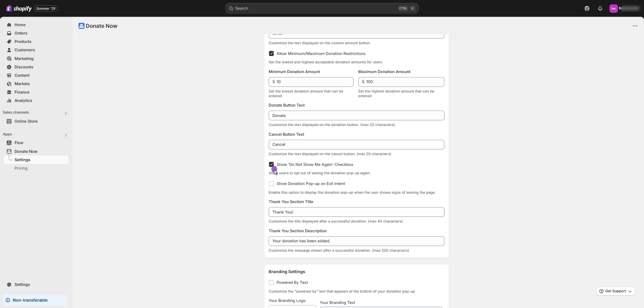The image size is (644, 308).
Task: Click the Donate Now app icon in sidebar
Action: tap(9, 151)
